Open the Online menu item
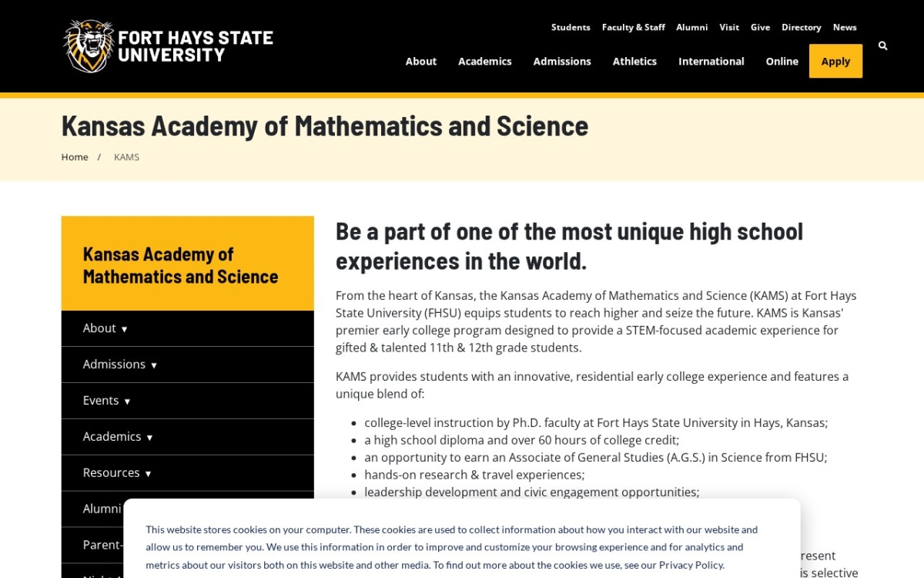 click(782, 61)
